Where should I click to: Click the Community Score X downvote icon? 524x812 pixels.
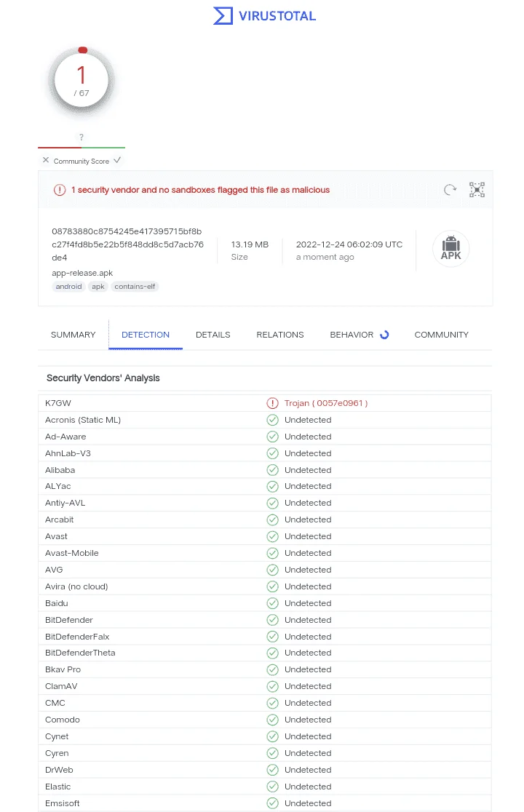(x=46, y=160)
